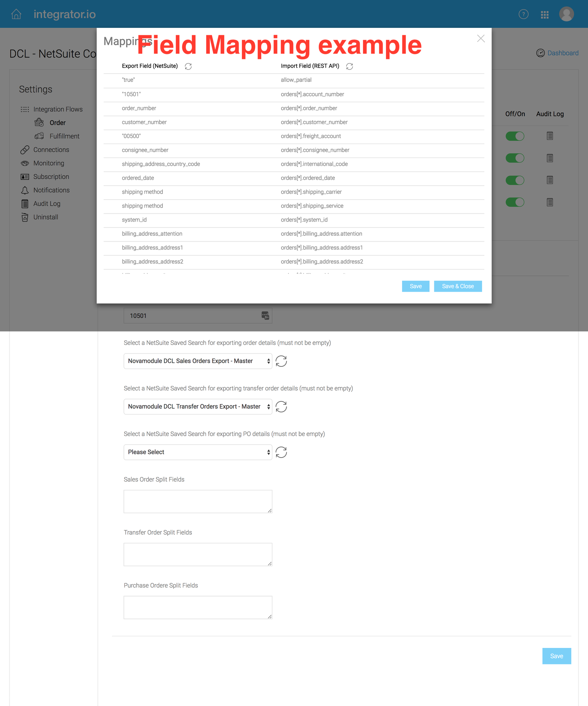Viewport: 588px width, 706px height.
Task: Select the "true" export field cell
Action: [x=128, y=80]
